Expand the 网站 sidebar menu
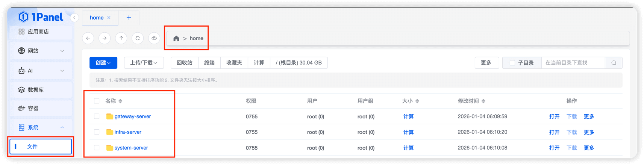Viewport: 644px width, 165px height. tap(41, 51)
